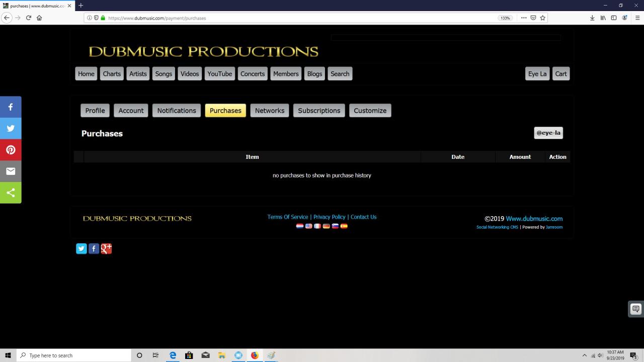View the shopping Cart
Screen dimensions: 644x362
[561, 74]
